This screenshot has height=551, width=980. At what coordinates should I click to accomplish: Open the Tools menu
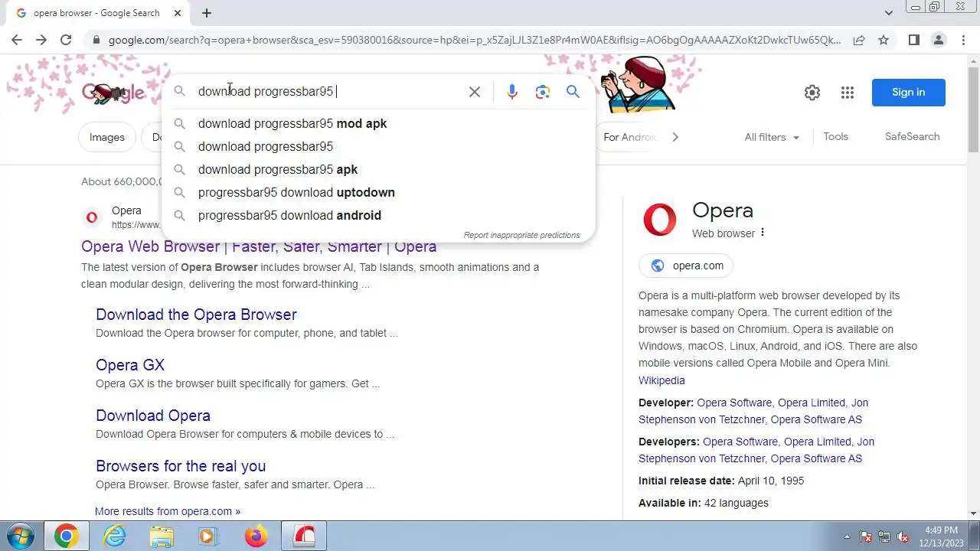(835, 136)
